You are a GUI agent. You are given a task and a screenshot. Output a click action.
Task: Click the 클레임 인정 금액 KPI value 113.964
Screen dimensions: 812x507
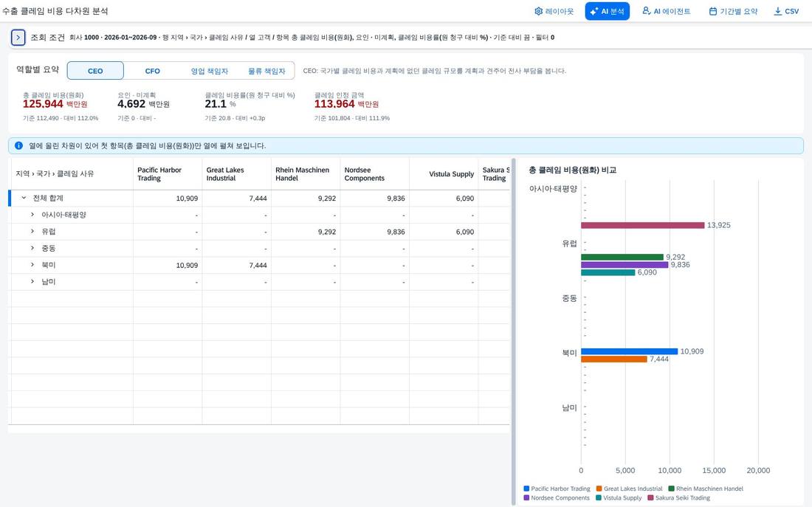(x=334, y=104)
